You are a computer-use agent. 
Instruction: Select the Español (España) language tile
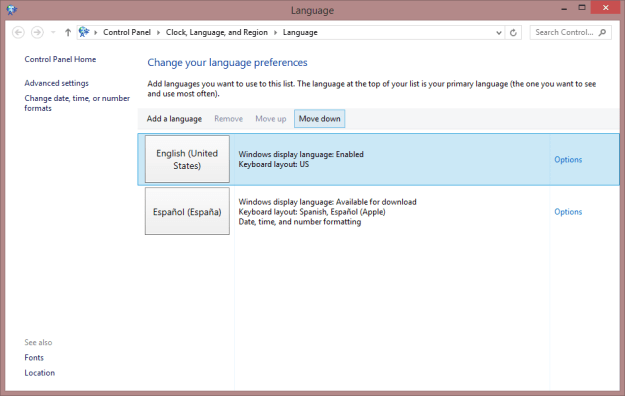tap(187, 211)
